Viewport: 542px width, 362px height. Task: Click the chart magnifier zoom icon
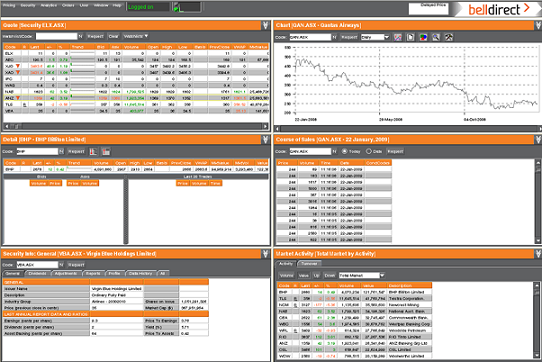point(436,37)
